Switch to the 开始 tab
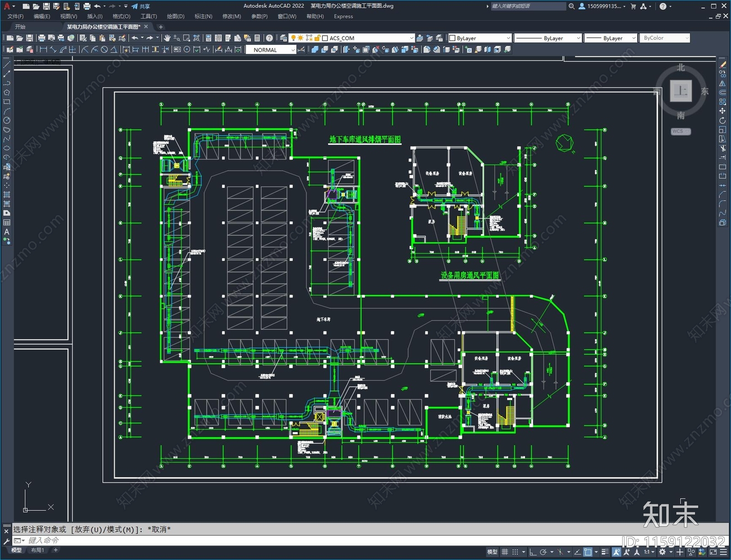731x560 pixels. point(20,26)
